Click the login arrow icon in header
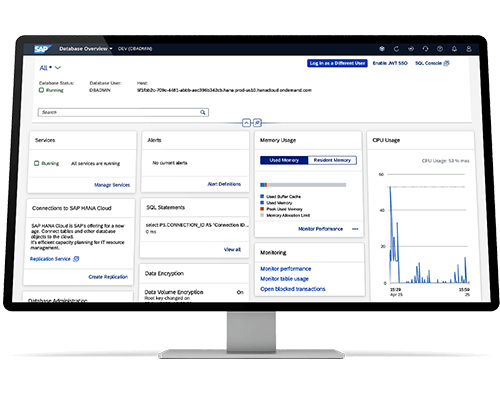The image size is (500, 393). click(411, 49)
